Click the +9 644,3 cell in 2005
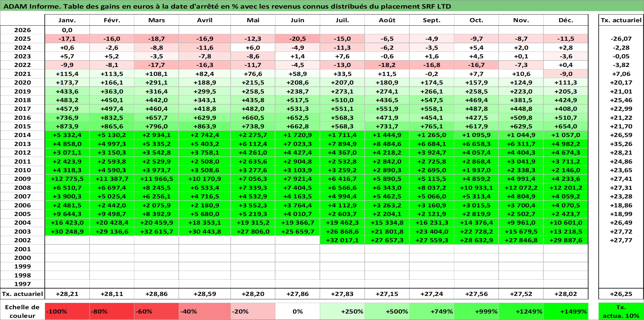This screenshot has width=644, height=320. [67, 214]
